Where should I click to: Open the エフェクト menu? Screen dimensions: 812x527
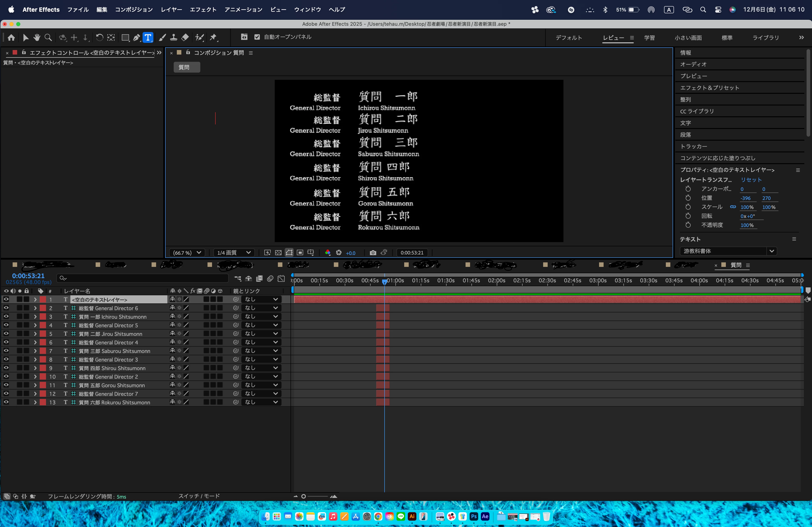pyautogui.click(x=203, y=9)
